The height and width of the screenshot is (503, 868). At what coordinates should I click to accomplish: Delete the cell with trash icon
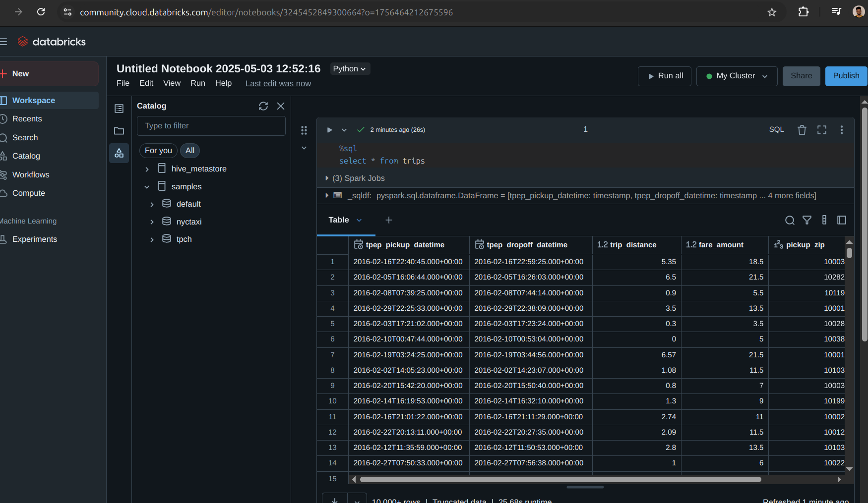tap(802, 130)
